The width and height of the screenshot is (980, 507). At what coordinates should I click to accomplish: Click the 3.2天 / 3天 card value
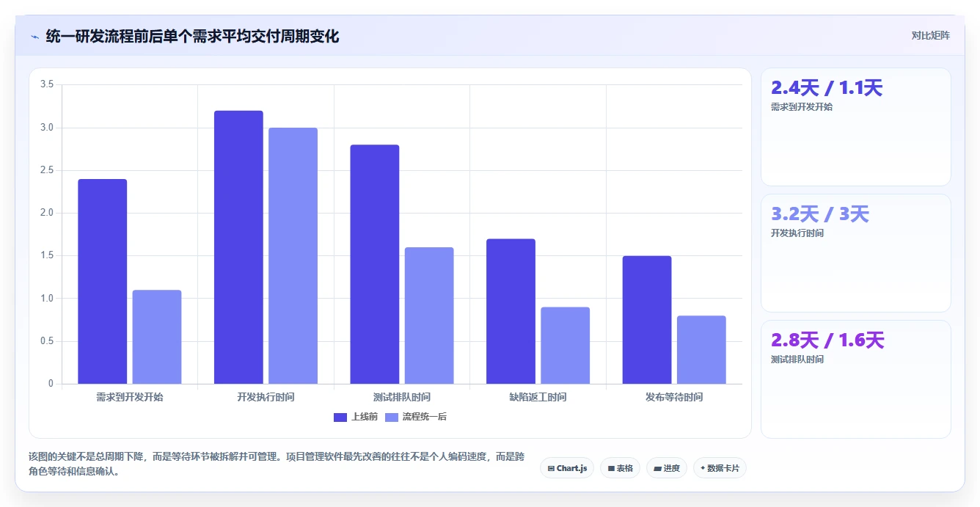coord(820,214)
